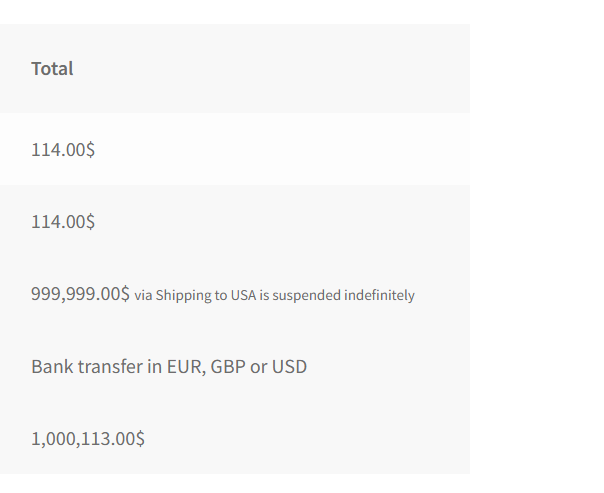The width and height of the screenshot is (604, 493).
Task: Click the bold Total column header
Action: (52, 69)
